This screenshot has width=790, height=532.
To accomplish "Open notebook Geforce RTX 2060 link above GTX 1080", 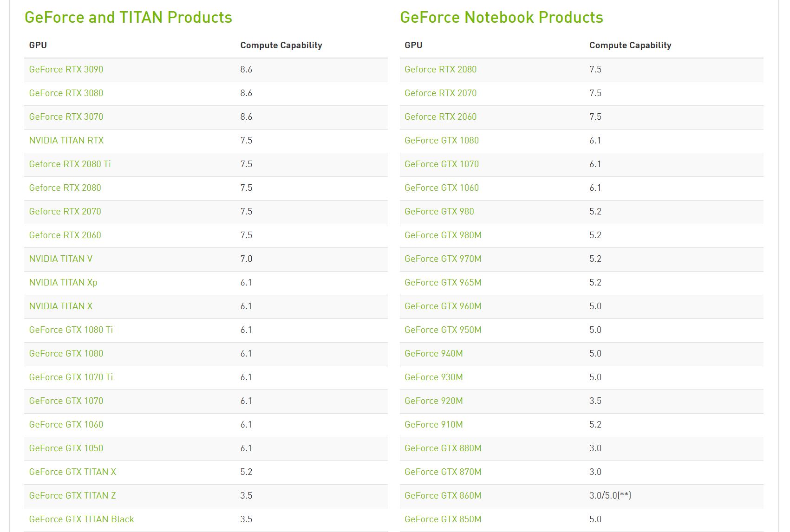I will 440,117.
